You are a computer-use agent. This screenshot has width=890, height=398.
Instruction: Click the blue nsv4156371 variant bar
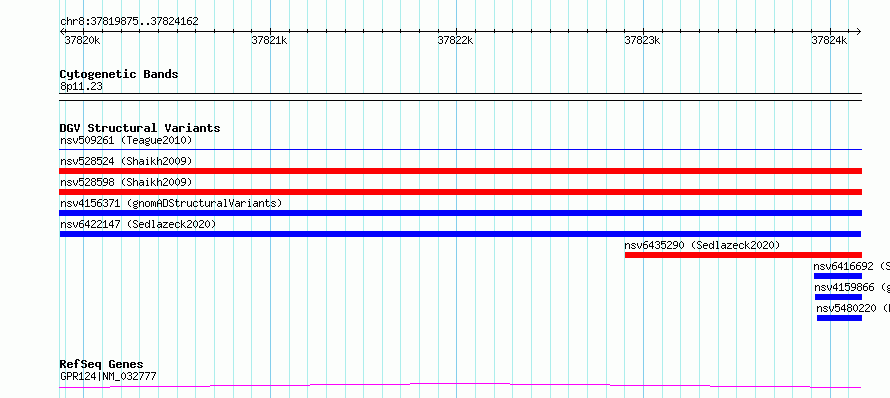[460, 213]
